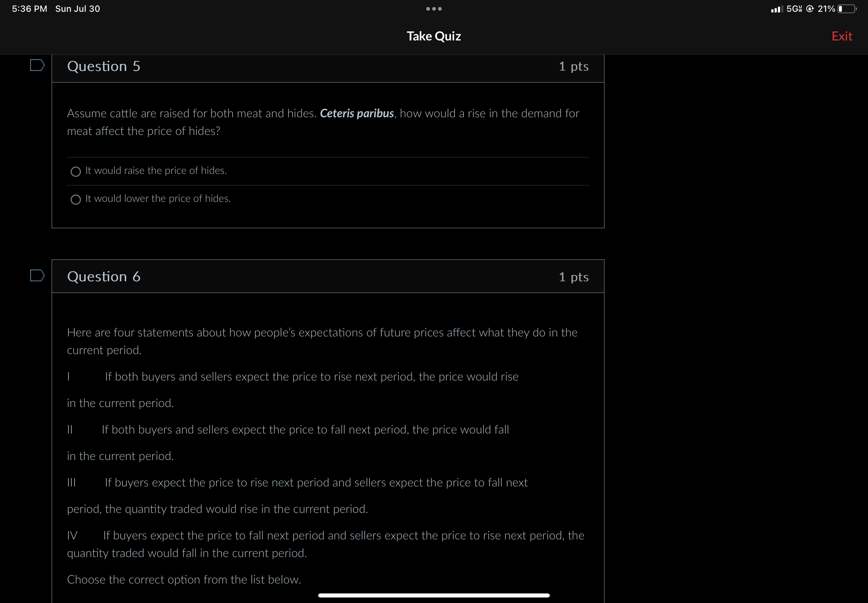Flag Question 5 for review
868x603 pixels.
tap(37, 65)
